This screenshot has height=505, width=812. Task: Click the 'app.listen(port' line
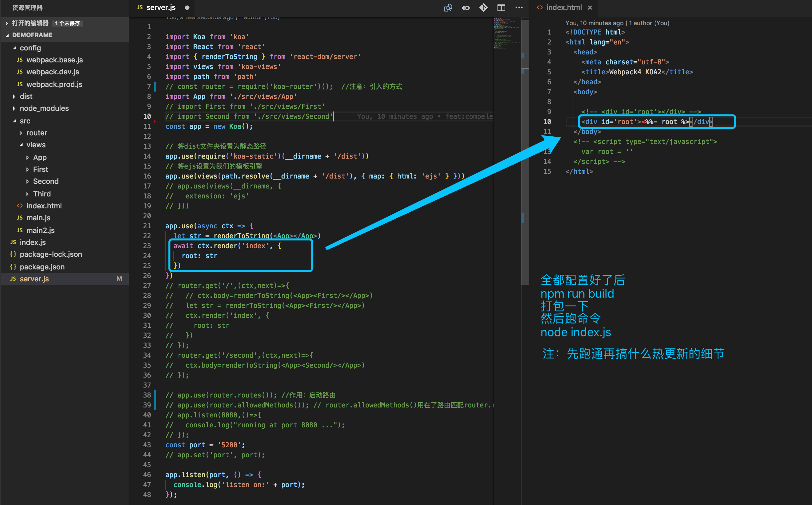click(x=213, y=474)
